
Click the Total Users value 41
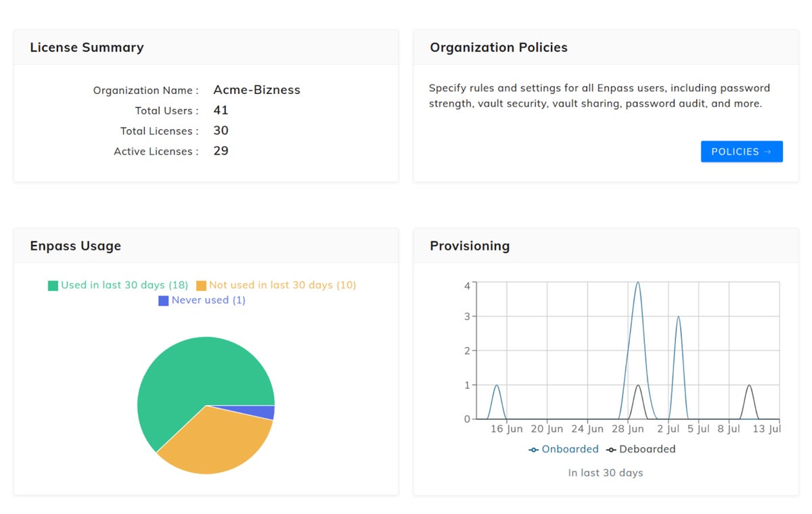[x=221, y=110]
